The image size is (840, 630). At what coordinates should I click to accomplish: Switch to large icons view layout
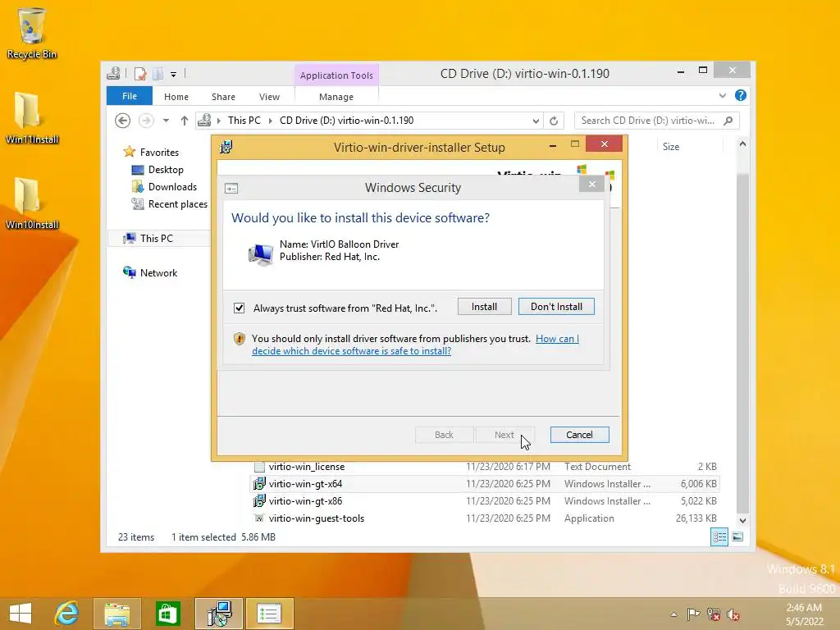tap(737, 536)
